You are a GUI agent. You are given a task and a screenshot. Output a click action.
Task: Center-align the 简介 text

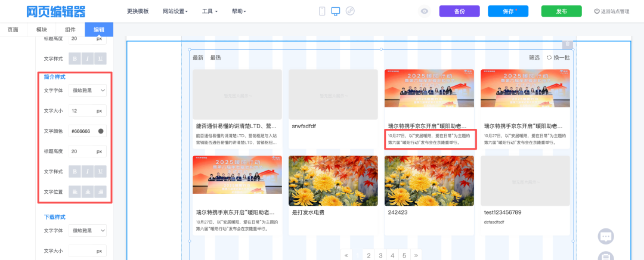coord(88,192)
